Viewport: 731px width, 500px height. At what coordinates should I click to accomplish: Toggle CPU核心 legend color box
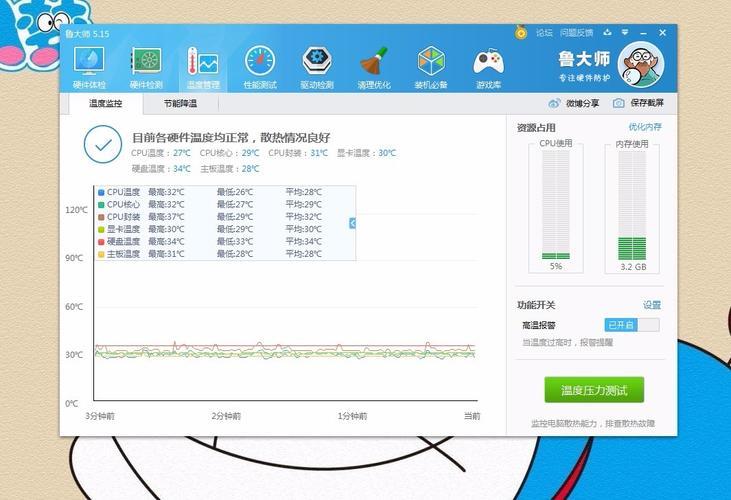point(101,205)
